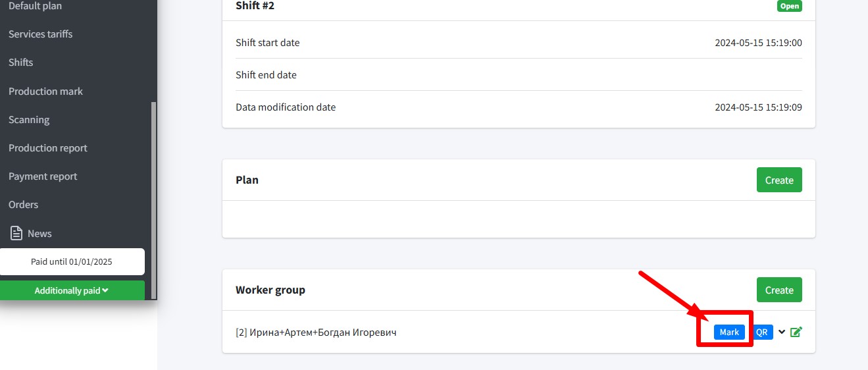Expand the worker group row chevron
The height and width of the screenshot is (370, 868).
tap(782, 332)
